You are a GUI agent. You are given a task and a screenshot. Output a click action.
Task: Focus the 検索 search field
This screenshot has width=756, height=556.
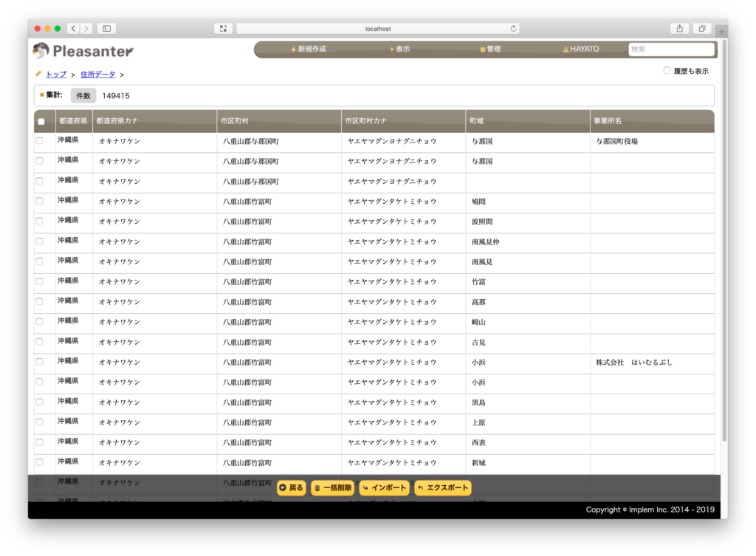click(671, 49)
